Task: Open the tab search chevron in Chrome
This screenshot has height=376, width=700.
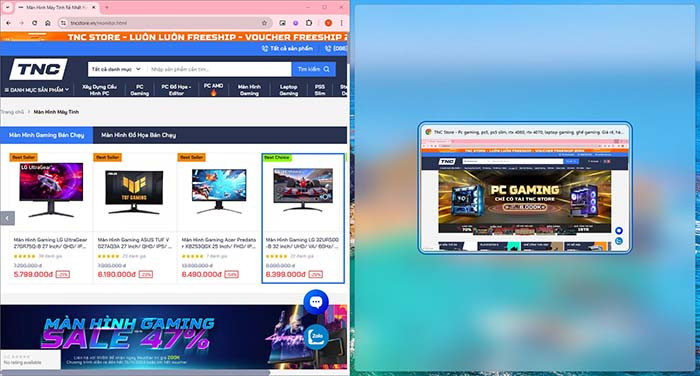Action: [7, 8]
